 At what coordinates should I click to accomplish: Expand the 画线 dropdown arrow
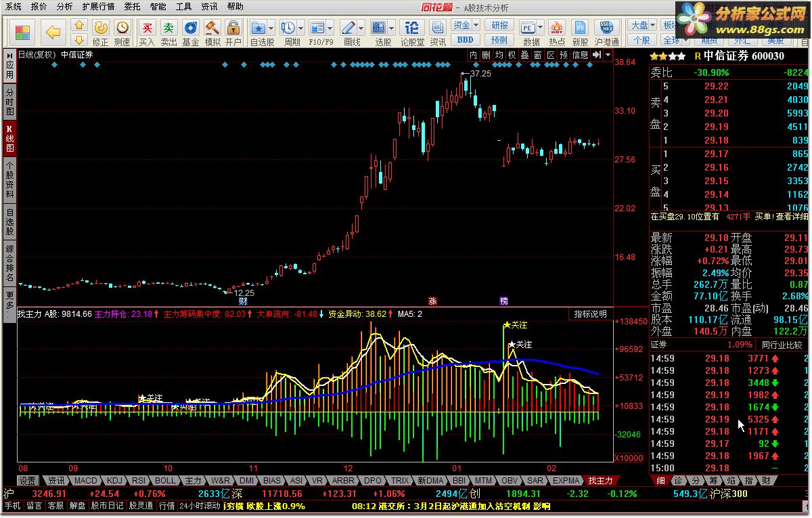click(x=361, y=28)
